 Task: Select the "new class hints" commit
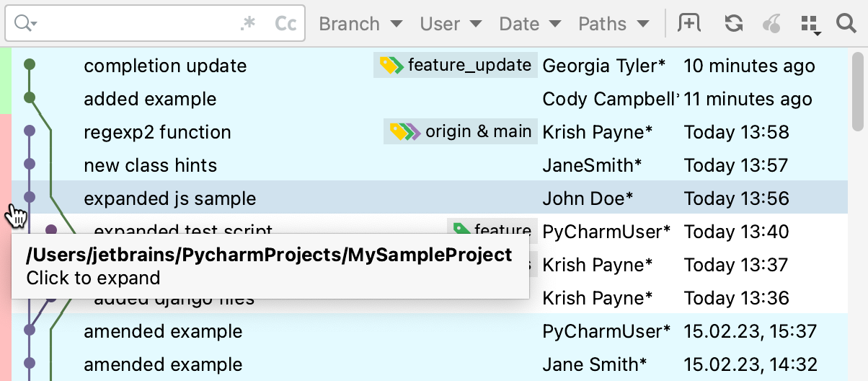[x=150, y=165]
